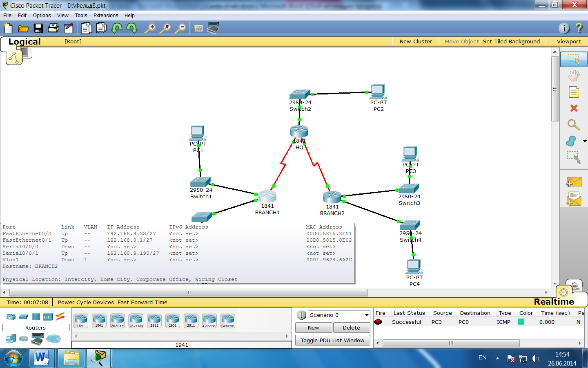The width and height of the screenshot is (588, 368).
Task: Click the Add Simple PDU envelope icon
Action: point(574,182)
